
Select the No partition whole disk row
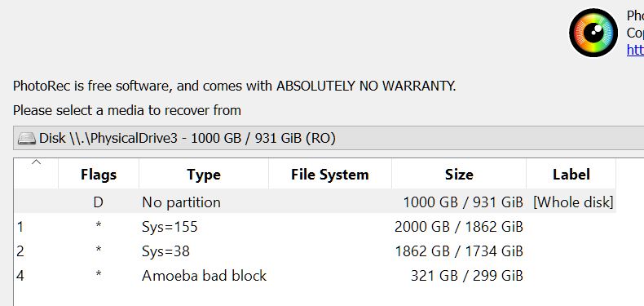tap(315, 202)
